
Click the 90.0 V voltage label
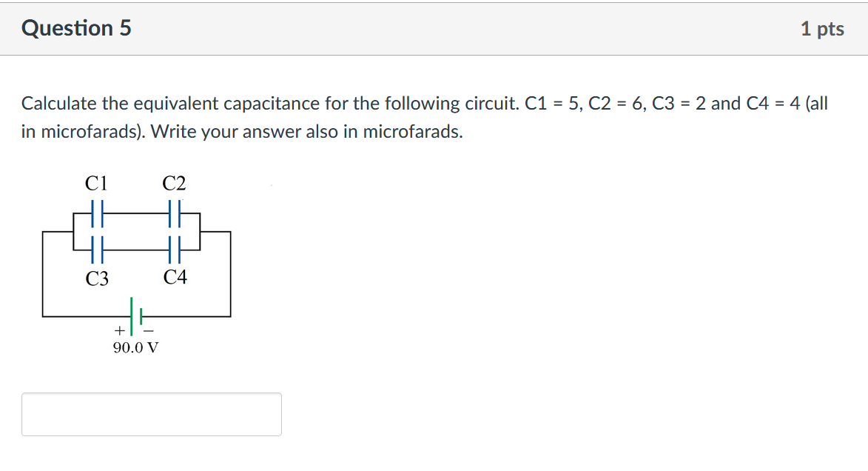[135, 347]
